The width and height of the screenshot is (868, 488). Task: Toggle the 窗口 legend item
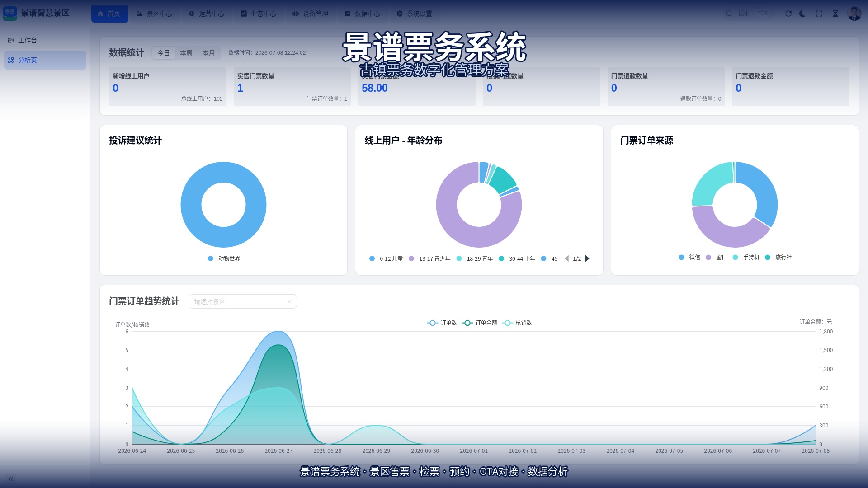click(716, 257)
